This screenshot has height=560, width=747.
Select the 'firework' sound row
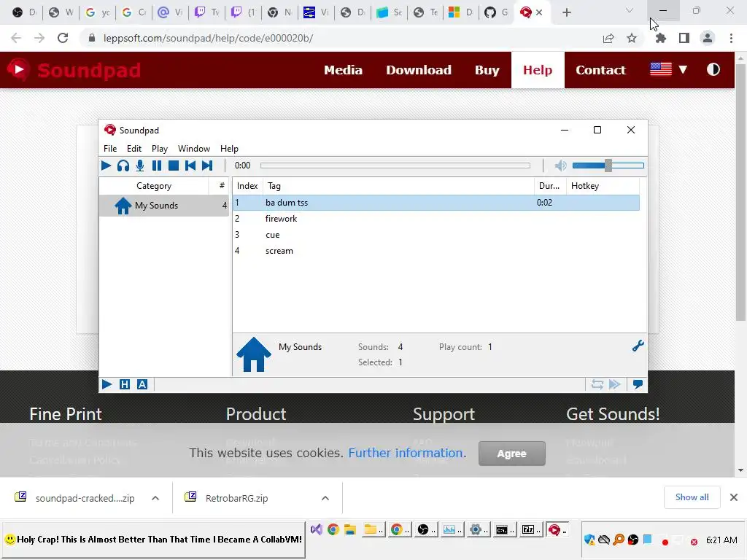point(436,219)
